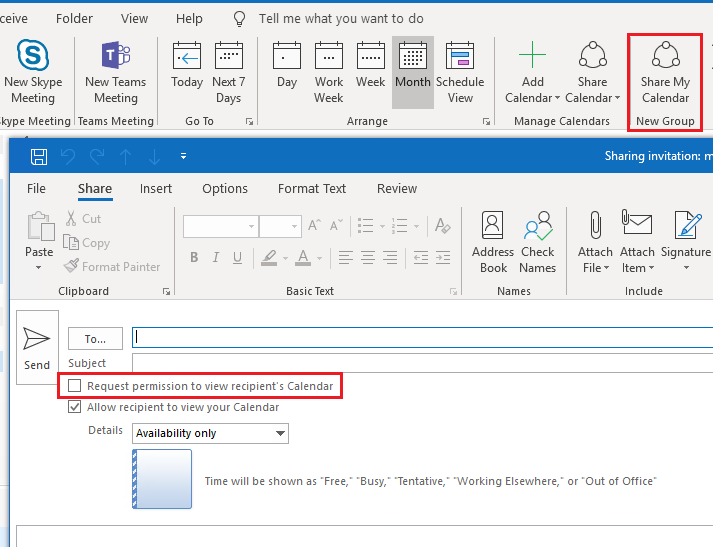Click in the To recipient field
Viewport: 713px width, 547px height.
pos(422,337)
